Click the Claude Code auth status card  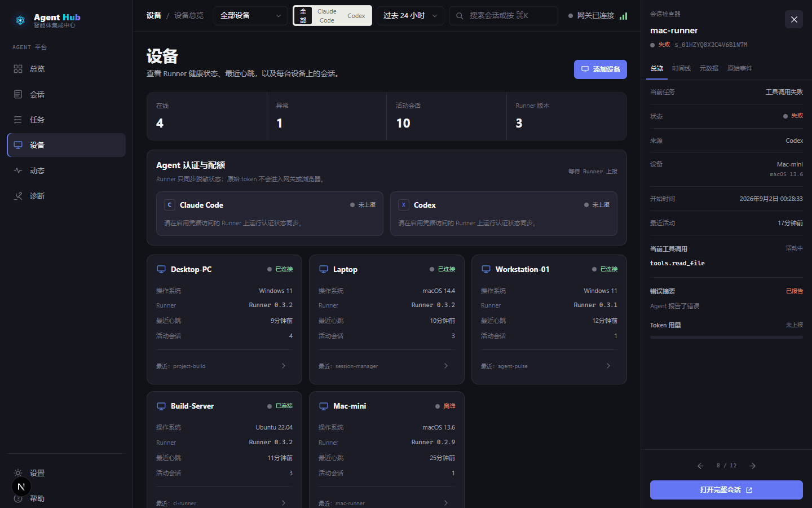click(270, 213)
